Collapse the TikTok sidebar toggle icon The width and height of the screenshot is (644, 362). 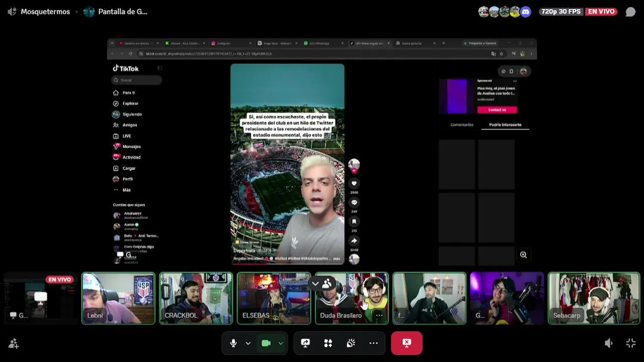click(159, 68)
